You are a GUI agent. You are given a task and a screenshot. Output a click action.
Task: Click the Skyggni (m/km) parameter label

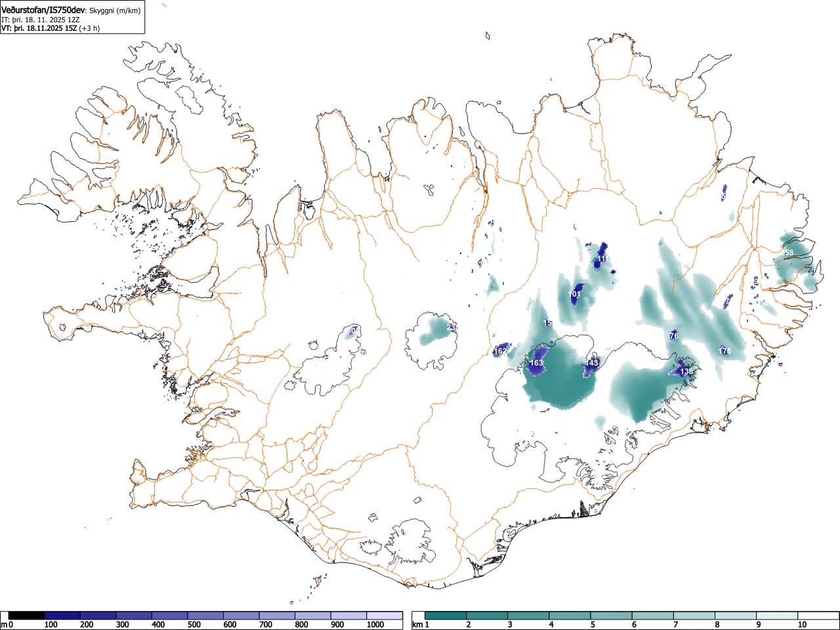pos(115,10)
